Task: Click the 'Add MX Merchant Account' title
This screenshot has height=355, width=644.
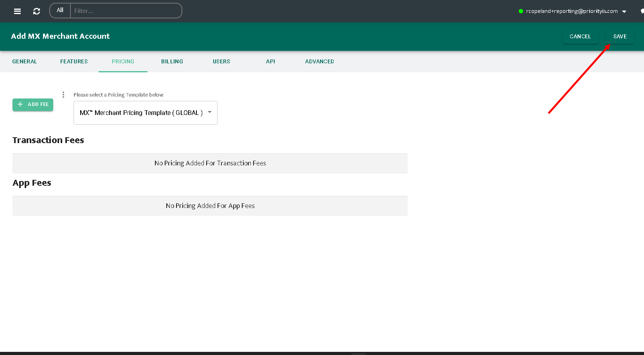Action: 60,36
